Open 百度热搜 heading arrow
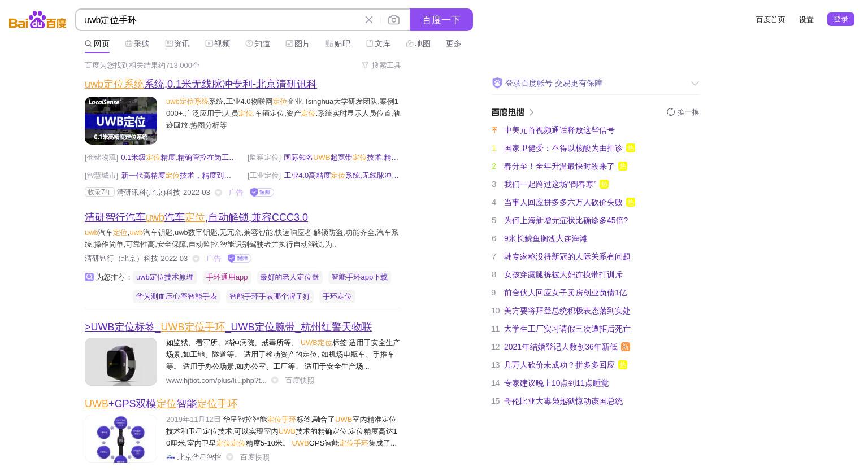Viewport: 868px width, 471px height. (x=532, y=112)
